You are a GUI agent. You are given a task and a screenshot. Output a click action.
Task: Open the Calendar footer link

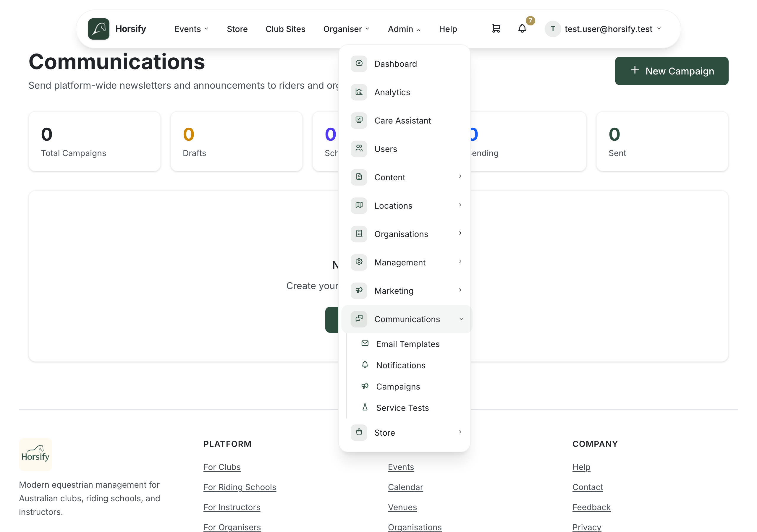pyautogui.click(x=405, y=487)
